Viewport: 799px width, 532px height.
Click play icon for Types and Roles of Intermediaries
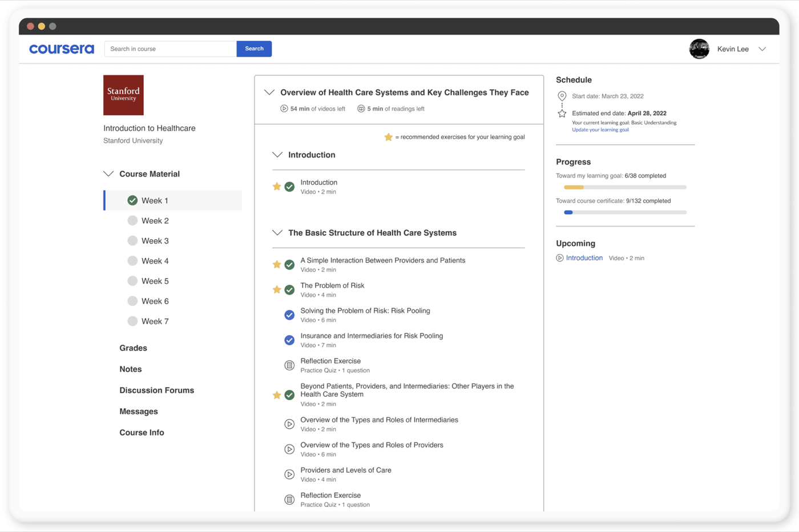289,424
